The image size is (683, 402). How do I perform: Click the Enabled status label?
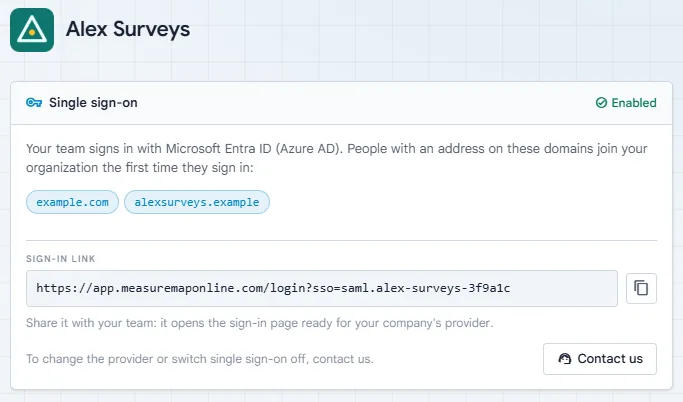(x=634, y=103)
